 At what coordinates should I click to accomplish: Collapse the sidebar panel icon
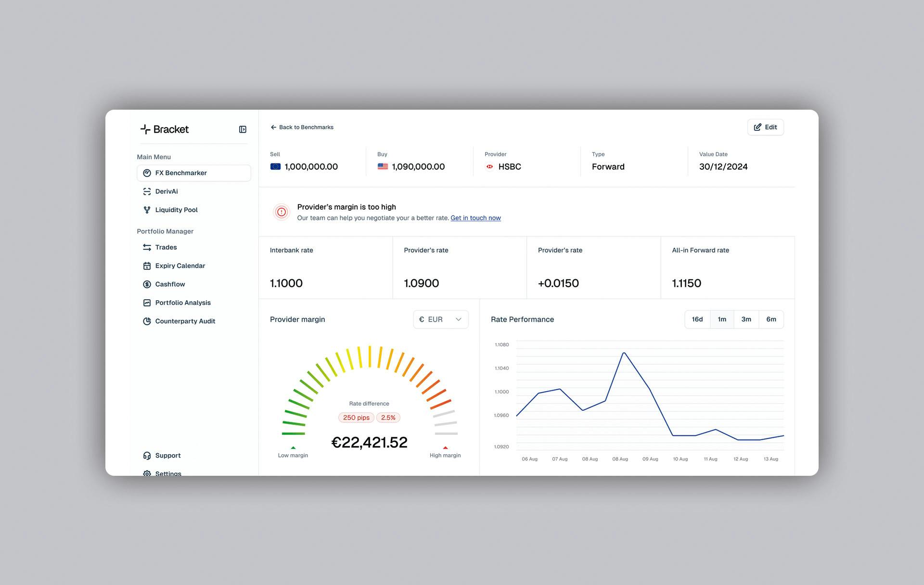[x=243, y=129]
